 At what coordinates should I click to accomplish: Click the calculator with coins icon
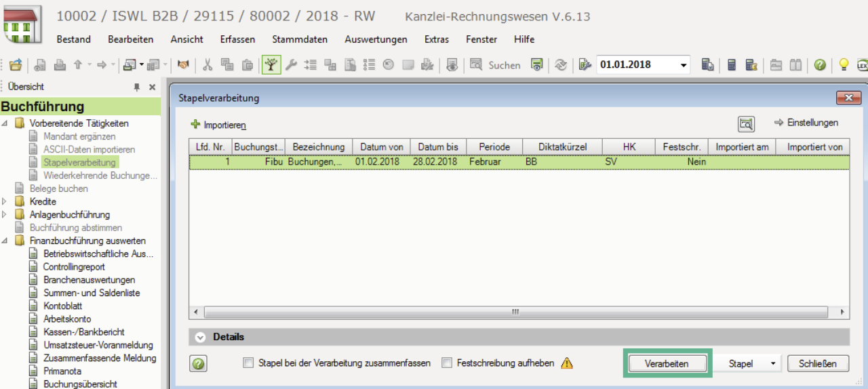(751, 65)
